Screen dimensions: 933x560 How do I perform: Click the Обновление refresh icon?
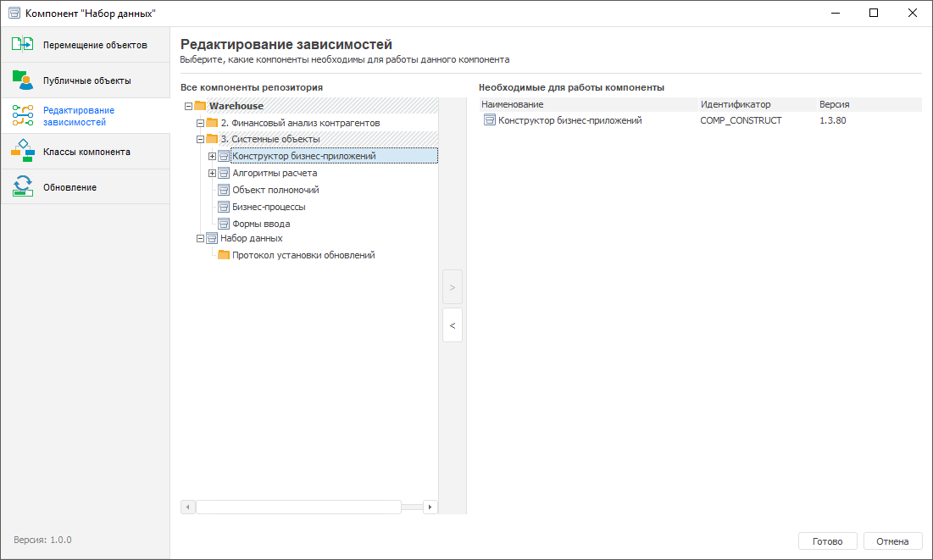pos(23,187)
